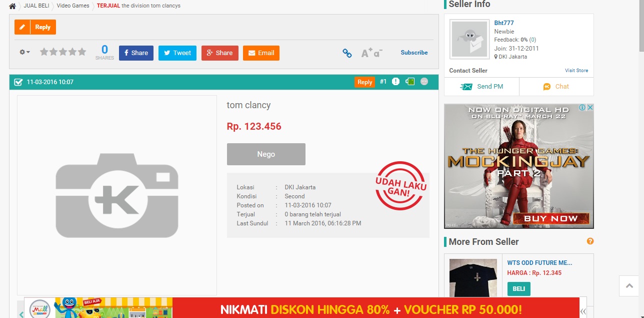This screenshot has width=644, height=318.
Task: Click the font size adjust icon
Action: click(x=371, y=53)
